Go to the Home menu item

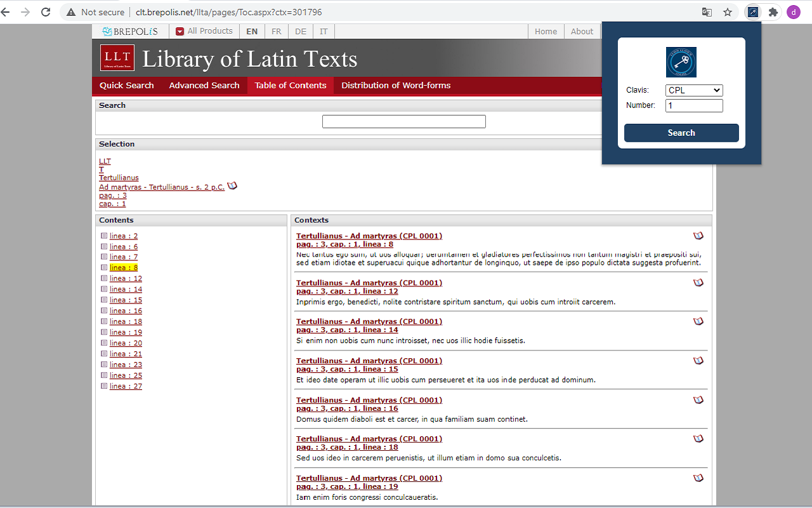point(546,31)
